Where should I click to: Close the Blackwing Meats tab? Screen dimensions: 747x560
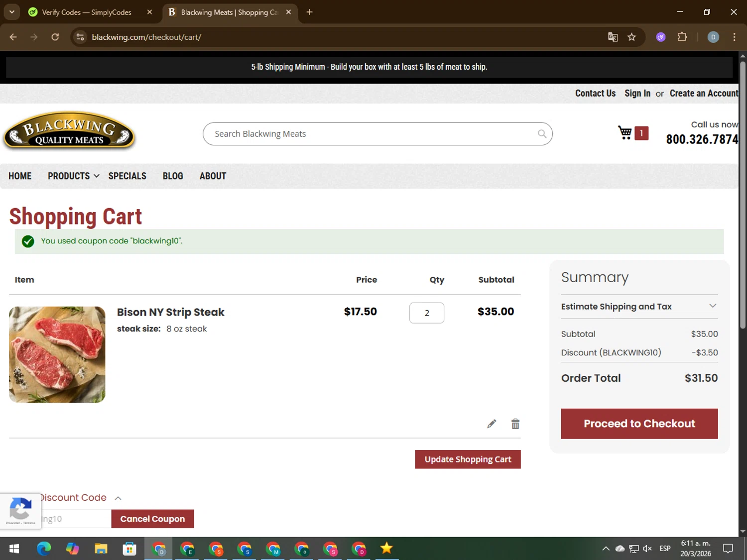click(288, 12)
